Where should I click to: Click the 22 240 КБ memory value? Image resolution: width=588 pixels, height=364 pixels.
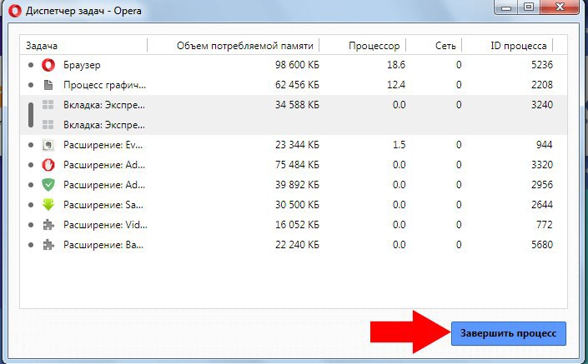pos(297,245)
